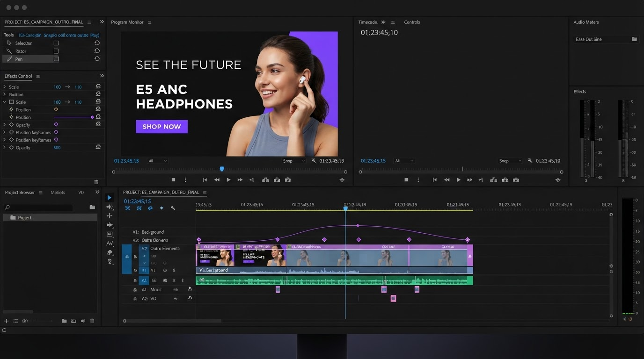Viewport: 644px width, 359px height.
Task: Open the timeline sequence panel menu
Action: point(205,192)
